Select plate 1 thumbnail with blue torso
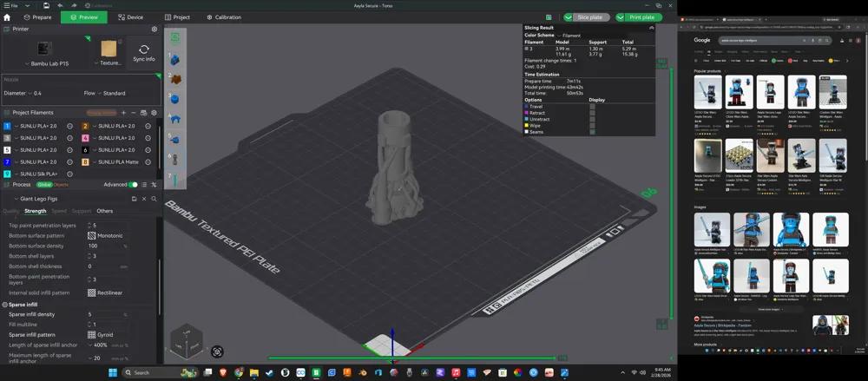The image size is (868, 381). pyautogui.click(x=175, y=59)
